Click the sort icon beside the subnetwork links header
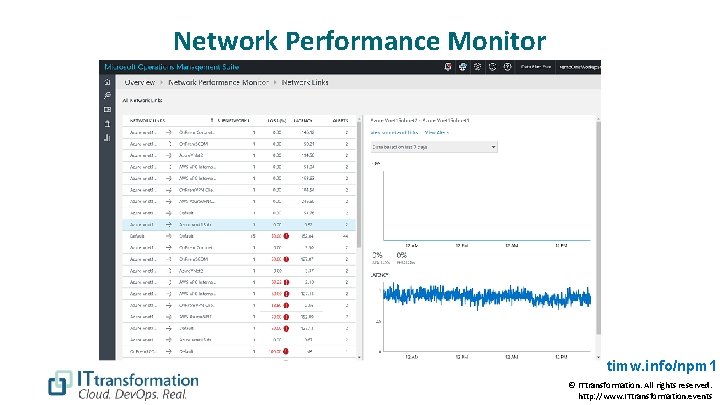The image size is (720, 405). [212, 120]
